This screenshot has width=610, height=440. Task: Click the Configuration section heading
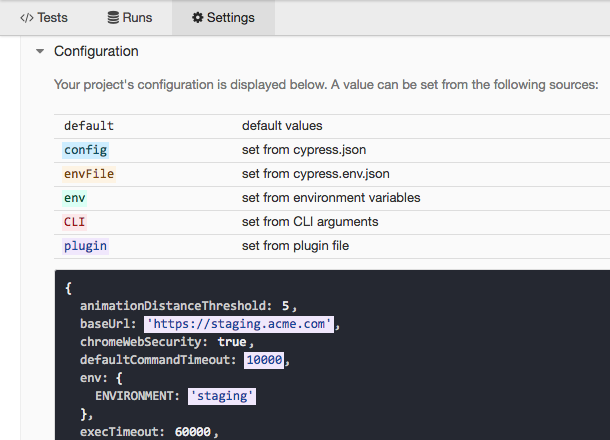96,51
